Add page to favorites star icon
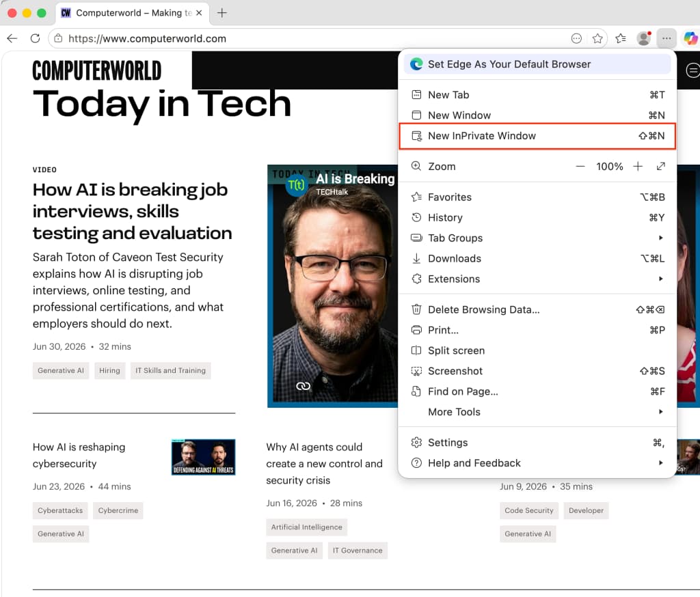The image size is (700, 597). pos(597,39)
